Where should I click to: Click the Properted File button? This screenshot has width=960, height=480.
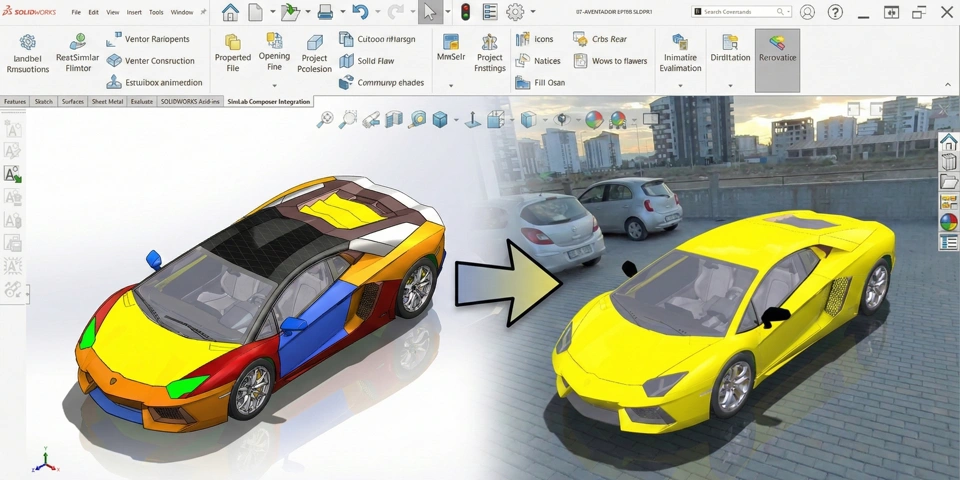coord(233,53)
